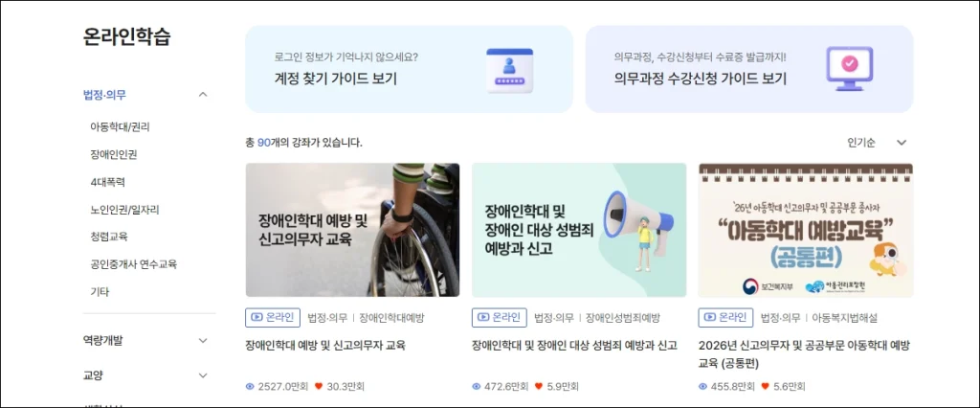Collapse the 법정·의무 sidebar section
This screenshot has width=980, height=408.
tap(203, 95)
